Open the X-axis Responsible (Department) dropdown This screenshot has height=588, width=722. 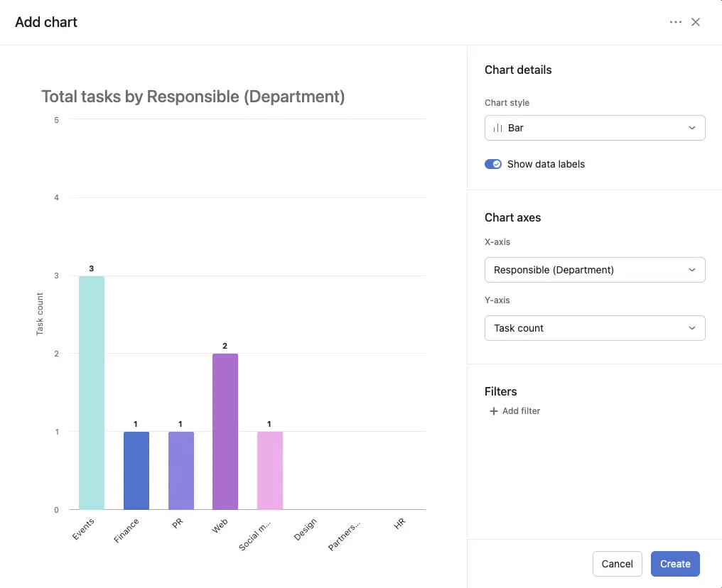click(595, 270)
